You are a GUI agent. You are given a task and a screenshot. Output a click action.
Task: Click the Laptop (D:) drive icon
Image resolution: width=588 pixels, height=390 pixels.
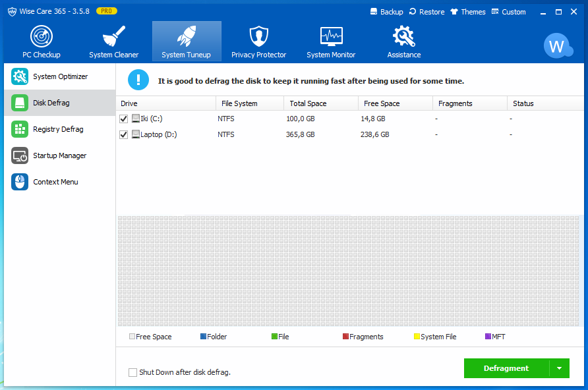136,134
